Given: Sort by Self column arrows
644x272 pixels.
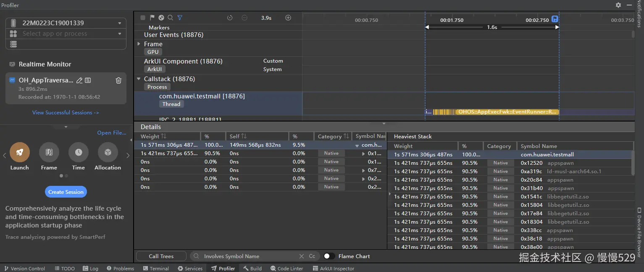Looking at the screenshot, I should (244, 136).
